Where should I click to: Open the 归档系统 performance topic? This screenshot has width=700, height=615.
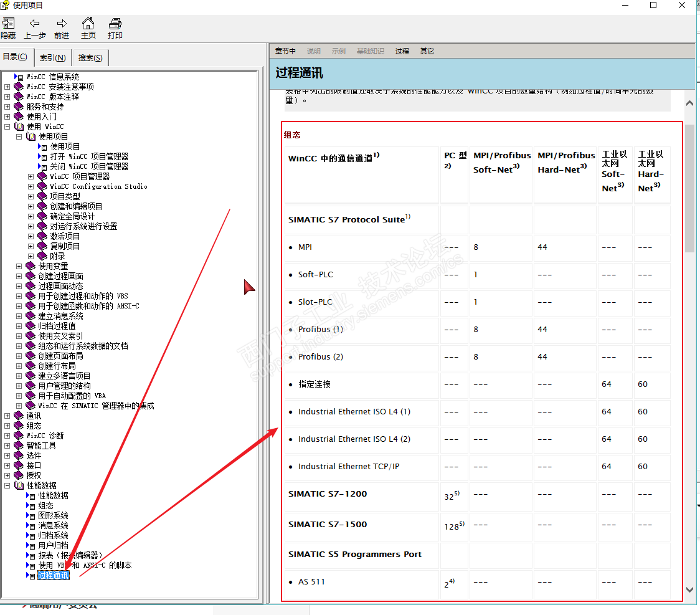(53, 535)
